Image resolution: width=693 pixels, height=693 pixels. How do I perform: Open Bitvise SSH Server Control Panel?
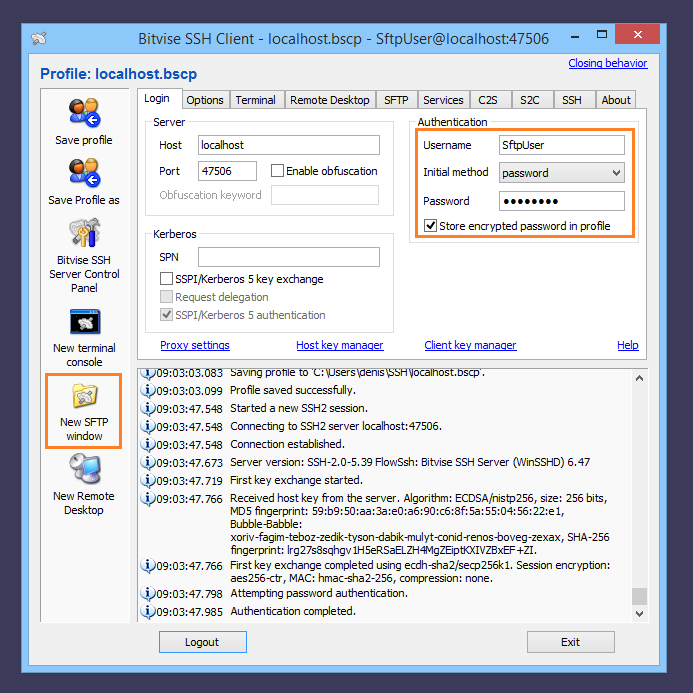pos(84,232)
